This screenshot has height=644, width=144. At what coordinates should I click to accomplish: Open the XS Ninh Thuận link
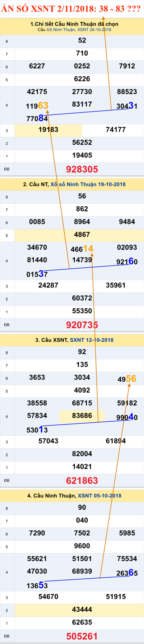point(61,30)
